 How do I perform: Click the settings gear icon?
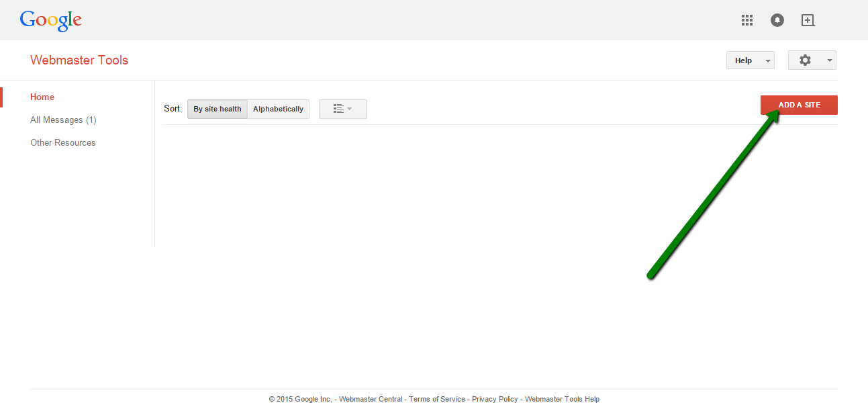tap(805, 60)
